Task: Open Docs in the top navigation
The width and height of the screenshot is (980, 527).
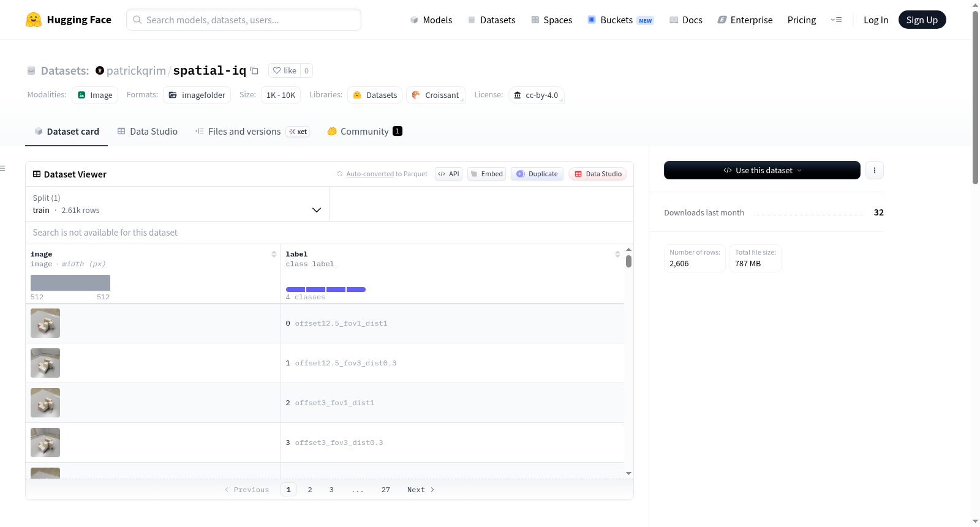Action: tap(685, 20)
